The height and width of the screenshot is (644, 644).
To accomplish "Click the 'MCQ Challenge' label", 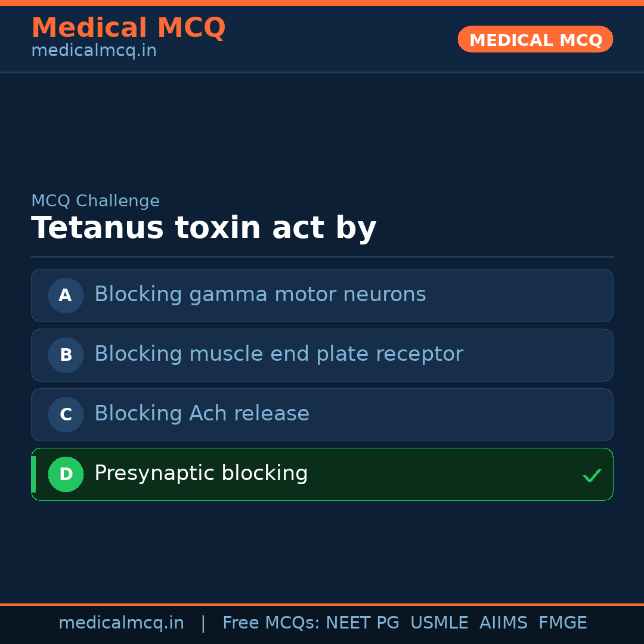I will pos(95,202).
